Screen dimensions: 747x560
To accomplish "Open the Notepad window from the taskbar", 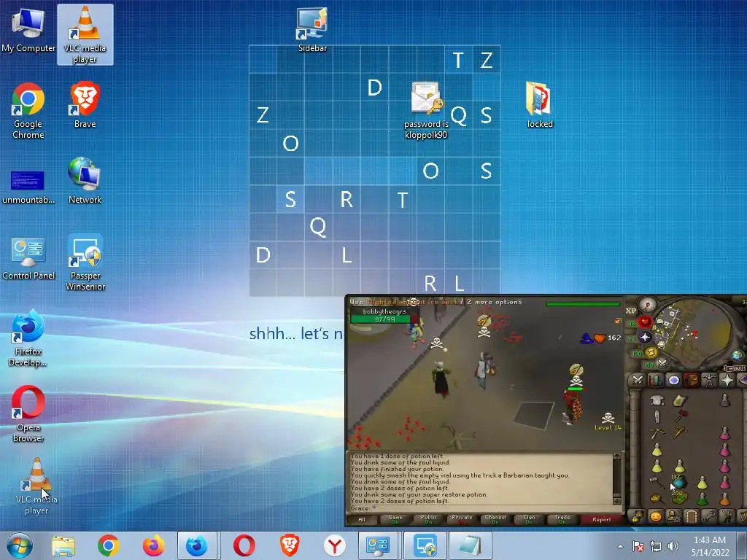I will (471, 545).
